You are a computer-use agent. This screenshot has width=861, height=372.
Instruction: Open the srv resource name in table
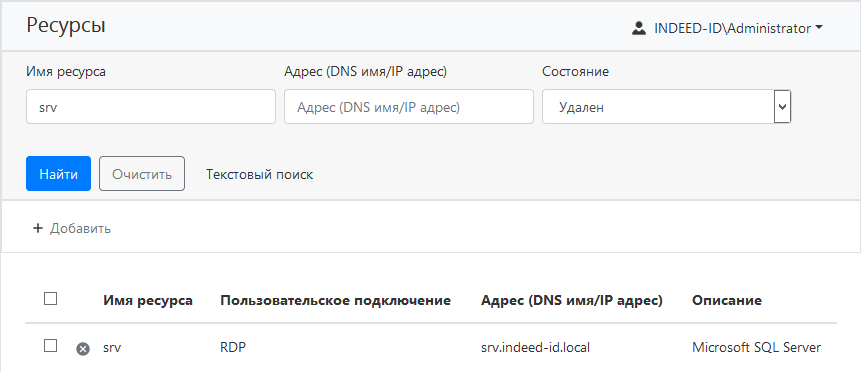(x=112, y=347)
